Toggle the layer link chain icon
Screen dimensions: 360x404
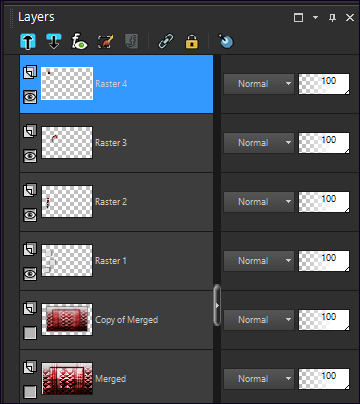[x=166, y=42]
